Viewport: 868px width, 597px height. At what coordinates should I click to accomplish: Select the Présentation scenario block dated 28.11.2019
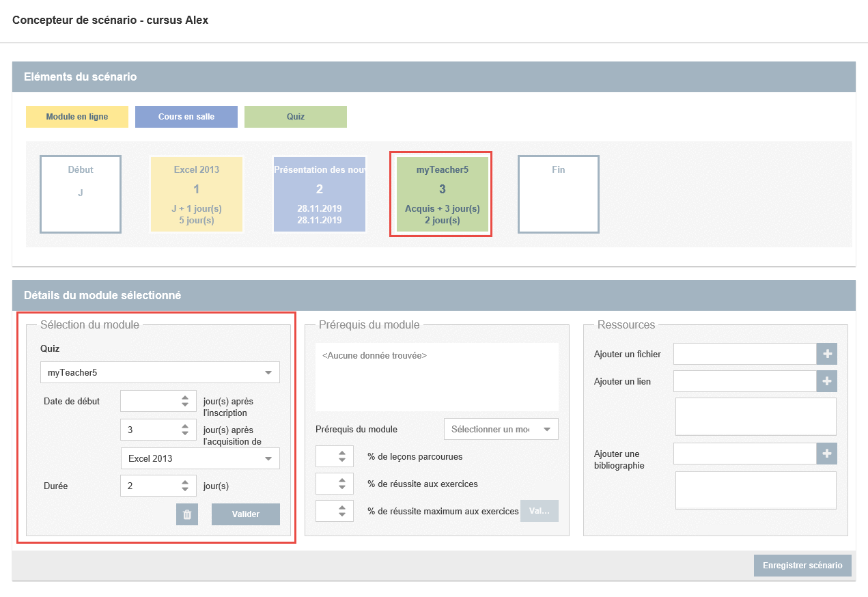(320, 194)
